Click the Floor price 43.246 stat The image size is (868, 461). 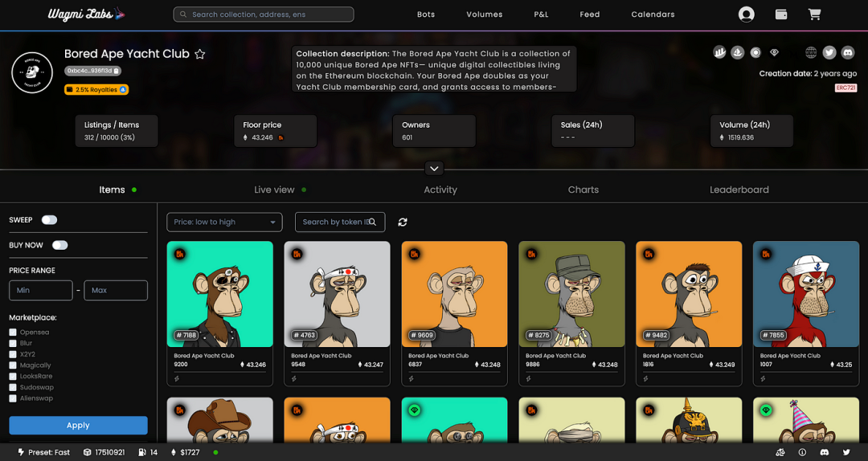[x=276, y=131]
